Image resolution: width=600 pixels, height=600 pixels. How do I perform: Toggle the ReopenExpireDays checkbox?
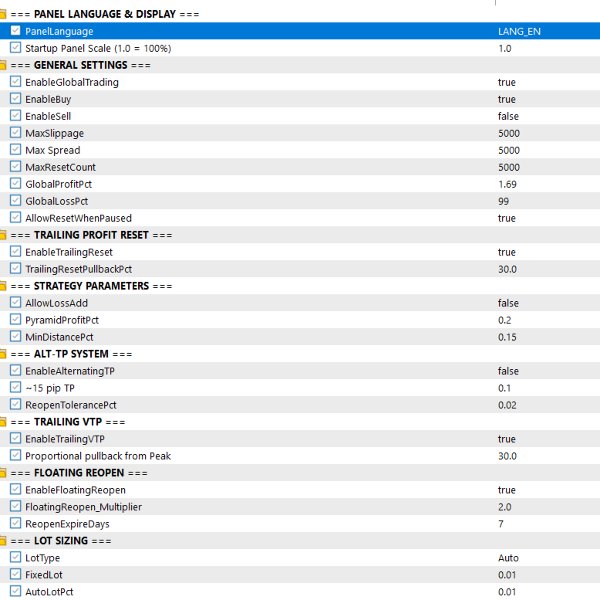(15, 523)
